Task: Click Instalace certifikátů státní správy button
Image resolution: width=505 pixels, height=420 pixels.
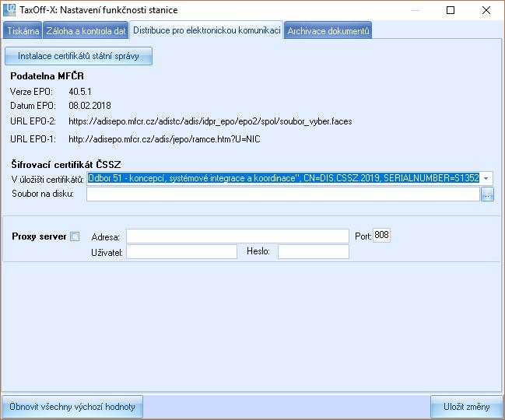Action: coord(79,56)
